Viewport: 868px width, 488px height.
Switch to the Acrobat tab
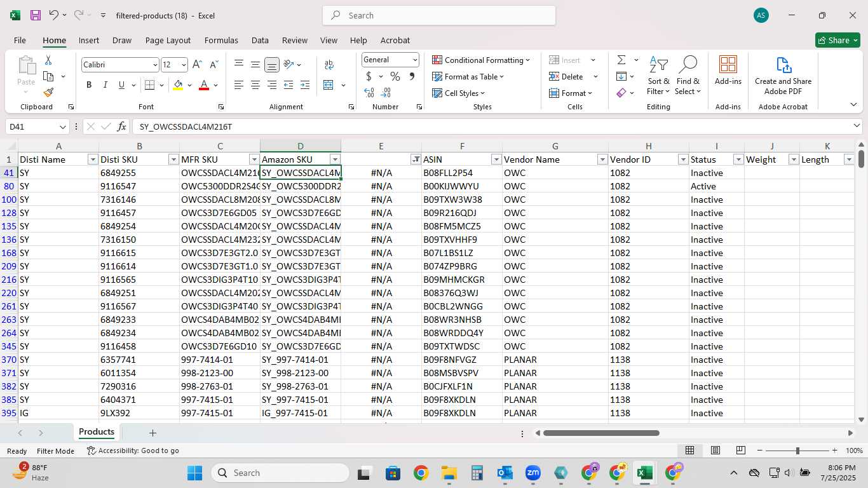[x=395, y=40]
